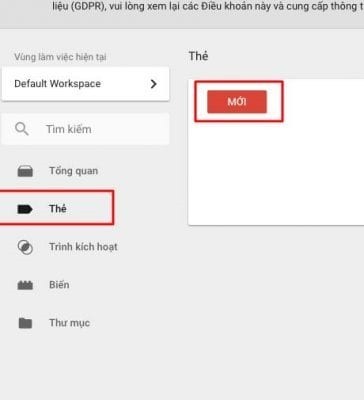Click the Thẻ panel heading text
The image size is (364, 400).
pyautogui.click(x=199, y=56)
